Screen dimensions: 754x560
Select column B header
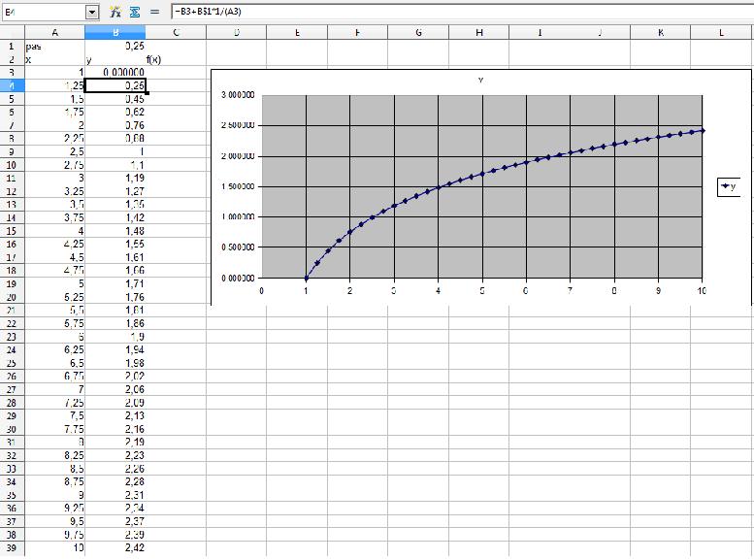(115, 32)
